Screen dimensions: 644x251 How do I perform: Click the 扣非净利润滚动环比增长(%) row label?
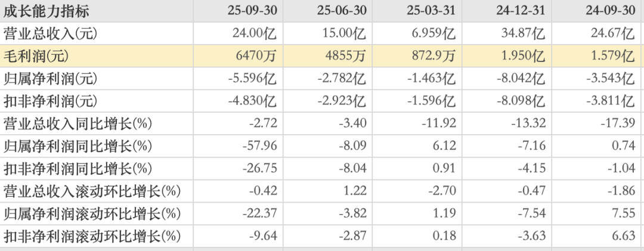(x=91, y=236)
